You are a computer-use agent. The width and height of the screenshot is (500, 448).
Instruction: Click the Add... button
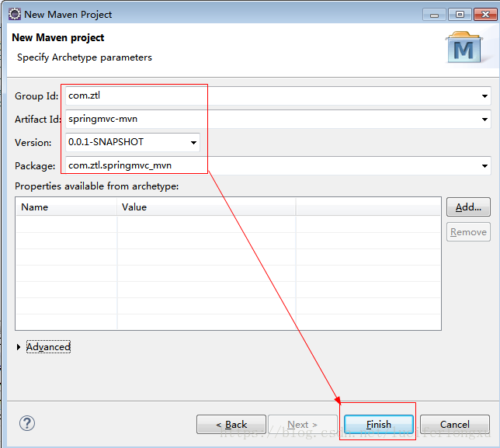468,207
